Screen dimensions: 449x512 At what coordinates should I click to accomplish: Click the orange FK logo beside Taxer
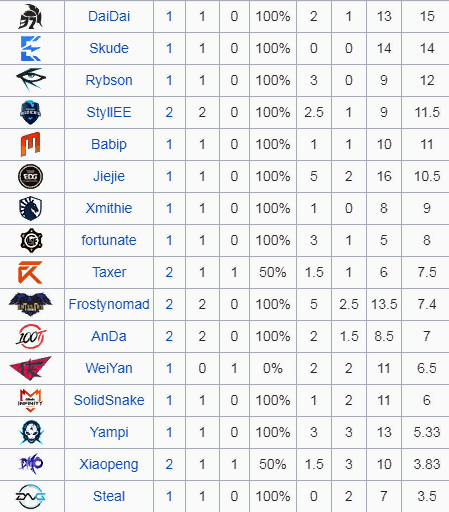(30, 272)
